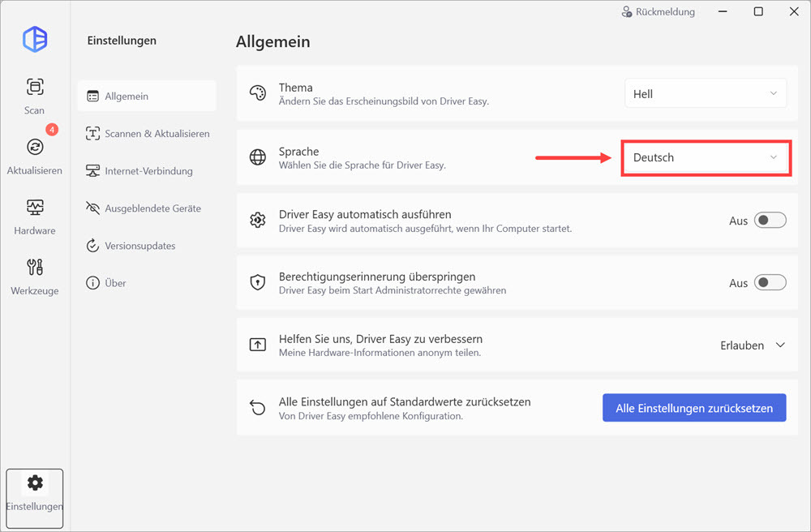Click text 'Meine Hardware-Informationen anonym teilen.'
Screen dimensions: 811x532
point(380,353)
